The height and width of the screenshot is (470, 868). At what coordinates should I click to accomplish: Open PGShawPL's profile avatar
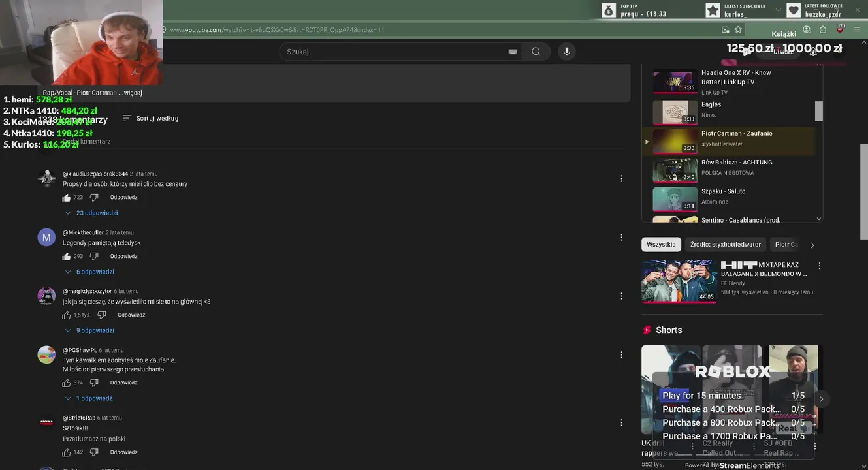46,354
